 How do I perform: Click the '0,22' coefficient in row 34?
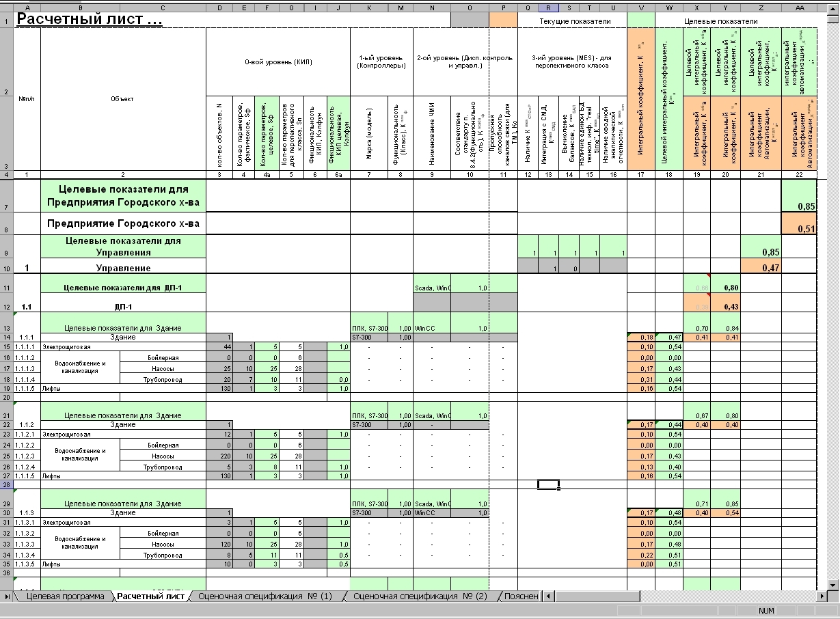pyautogui.click(x=640, y=555)
